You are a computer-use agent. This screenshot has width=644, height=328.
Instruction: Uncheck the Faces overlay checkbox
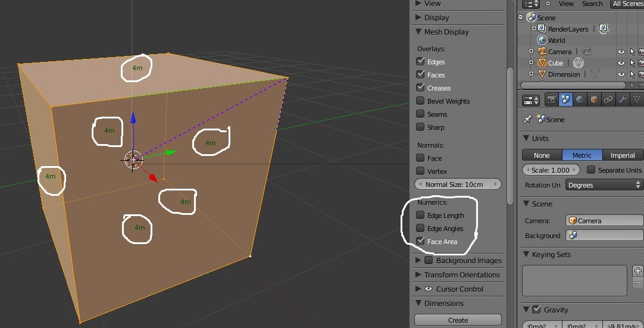point(420,74)
